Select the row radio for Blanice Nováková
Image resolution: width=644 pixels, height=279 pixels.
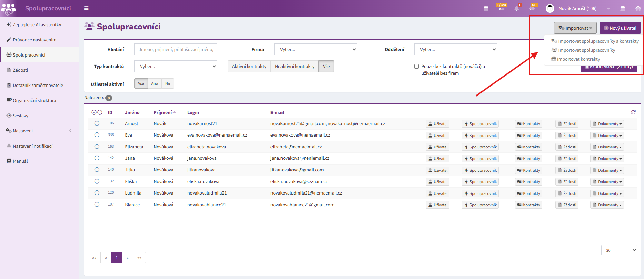97,205
